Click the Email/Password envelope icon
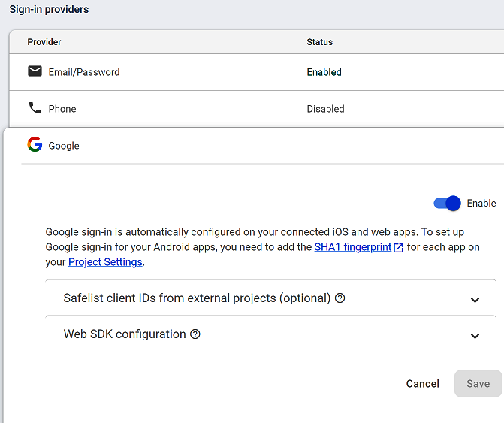The width and height of the screenshot is (504, 423). [x=35, y=71]
